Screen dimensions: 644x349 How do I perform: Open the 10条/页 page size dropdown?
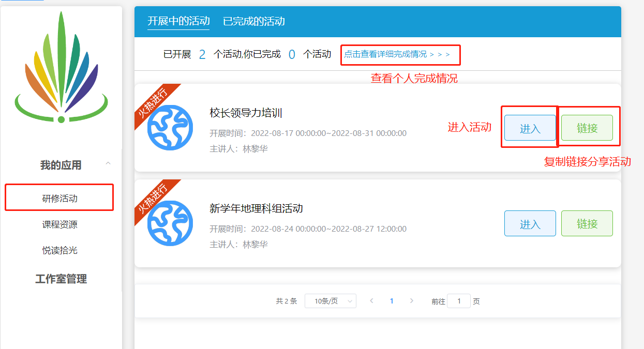(330, 301)
